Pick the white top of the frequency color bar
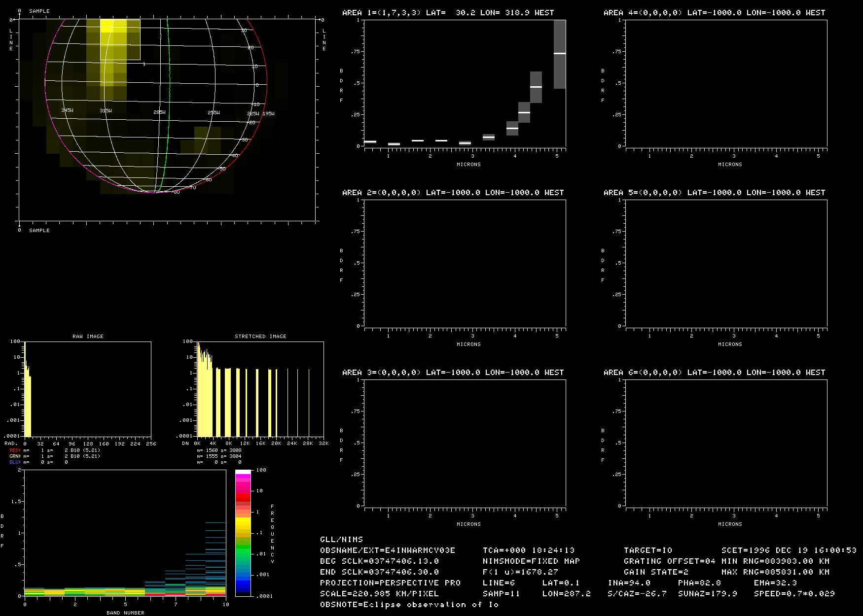This screenshot has width=863, height=616. tap(243, 472)
